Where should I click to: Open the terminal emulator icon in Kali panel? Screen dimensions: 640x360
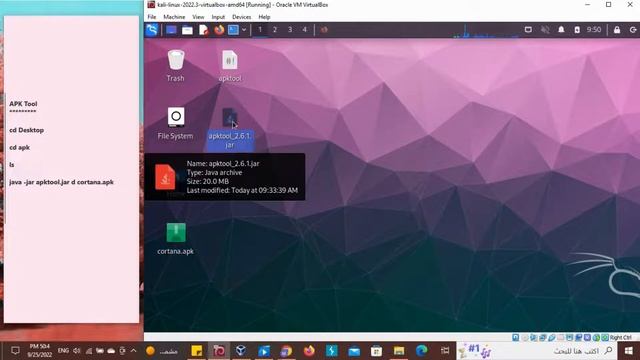click(x=233, y=30)
